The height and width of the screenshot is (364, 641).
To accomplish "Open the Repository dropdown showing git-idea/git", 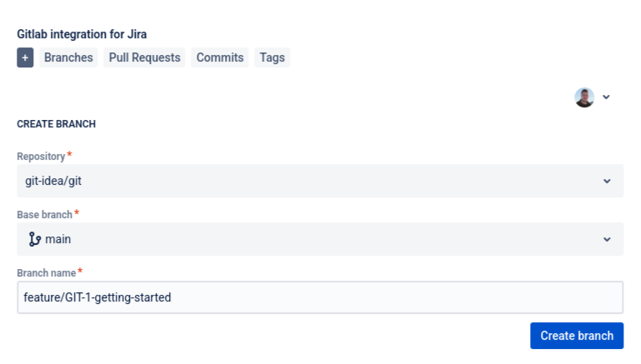I will click(308, 181).
